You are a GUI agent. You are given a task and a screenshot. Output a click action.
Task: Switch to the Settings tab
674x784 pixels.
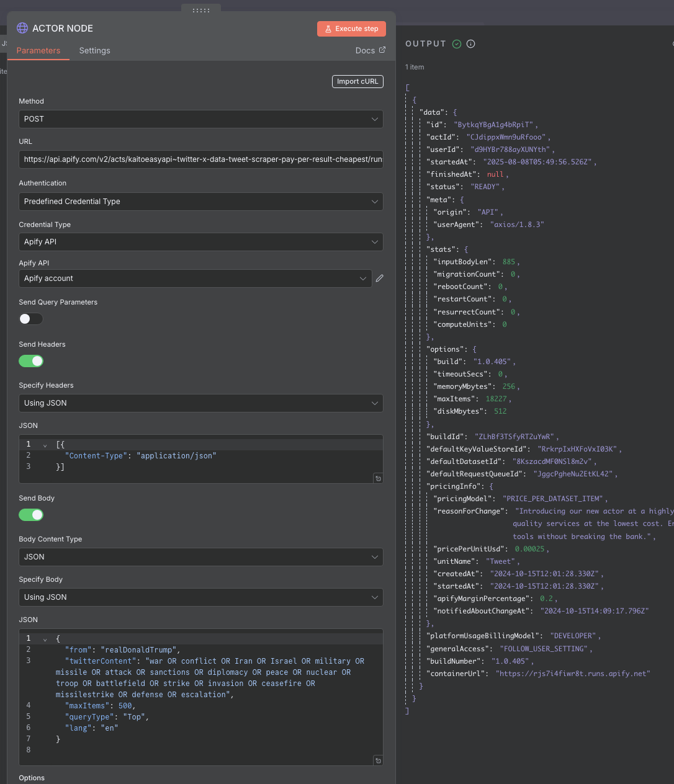(94, 51)
